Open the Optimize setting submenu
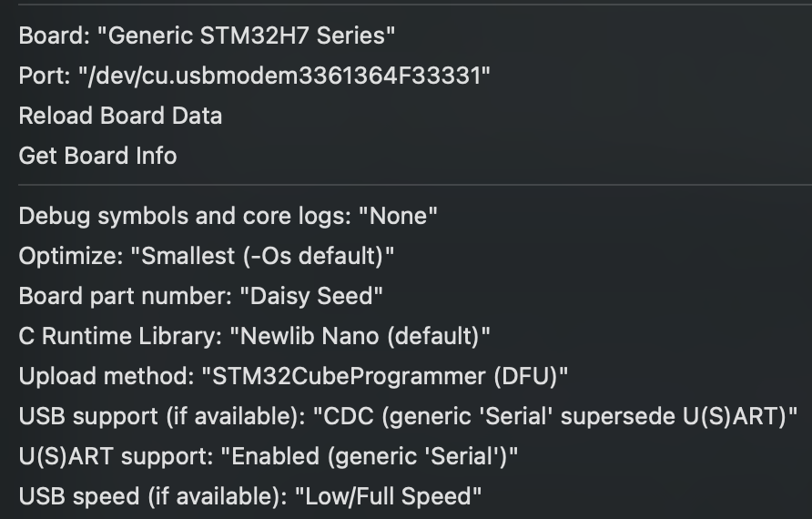The width and height of the screenshot is (812, 519). click(x=207, y=256)
